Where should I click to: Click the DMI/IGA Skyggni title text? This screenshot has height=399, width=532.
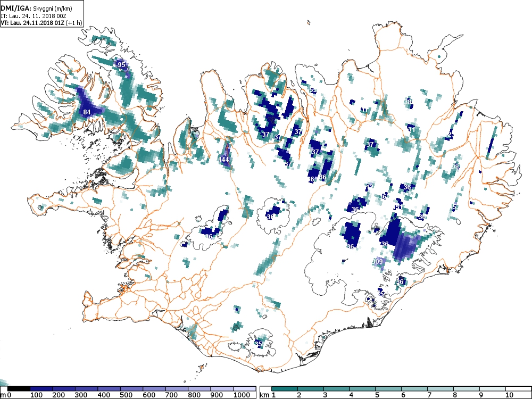pyautogui.click(x=37, y=9)
